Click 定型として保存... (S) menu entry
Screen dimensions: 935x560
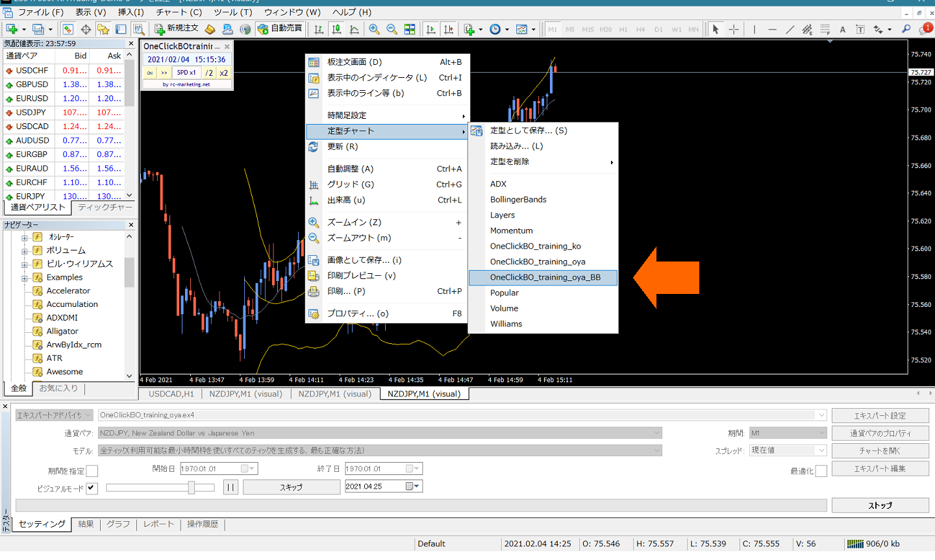(x=529, y=130)
